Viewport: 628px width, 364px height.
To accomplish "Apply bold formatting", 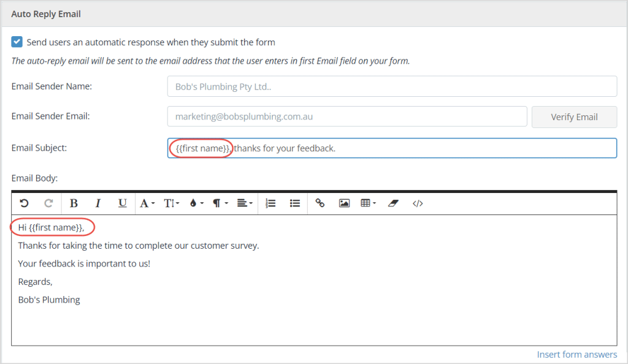I will 74,203.
